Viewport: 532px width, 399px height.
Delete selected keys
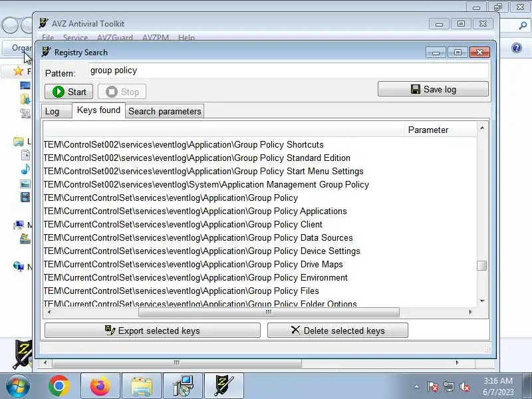click(338, 331)
